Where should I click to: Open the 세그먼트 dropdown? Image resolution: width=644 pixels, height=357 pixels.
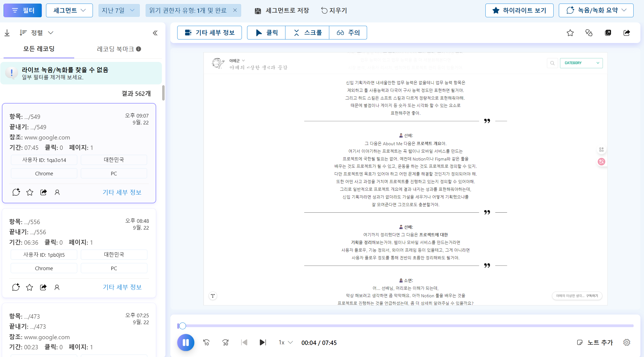coord(69,10)
